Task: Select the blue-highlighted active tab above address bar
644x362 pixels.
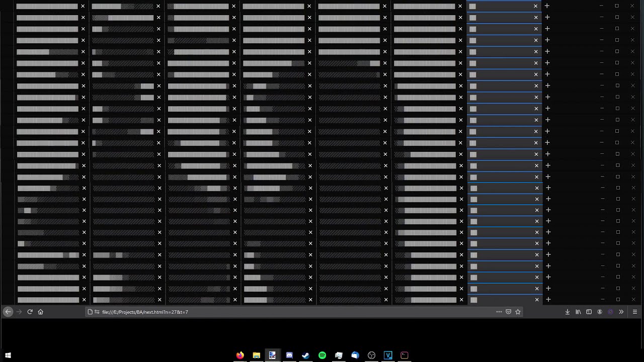Action: coord(505,300)
